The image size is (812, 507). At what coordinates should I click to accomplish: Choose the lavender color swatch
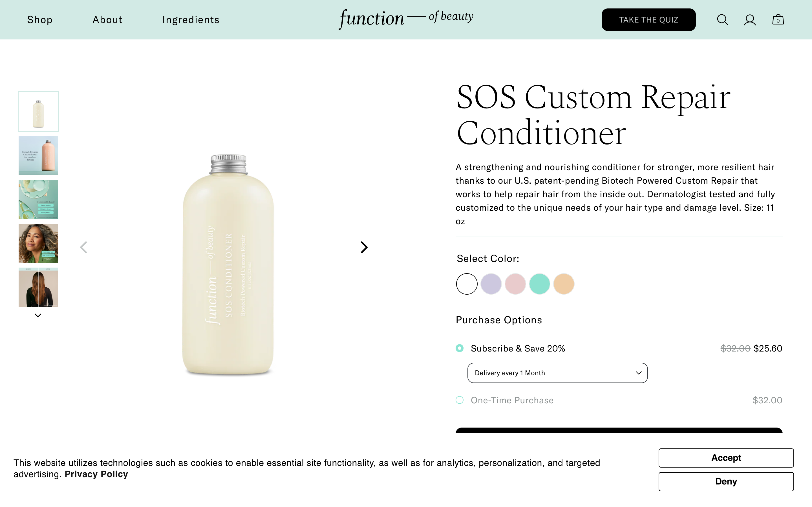[491, 284]
